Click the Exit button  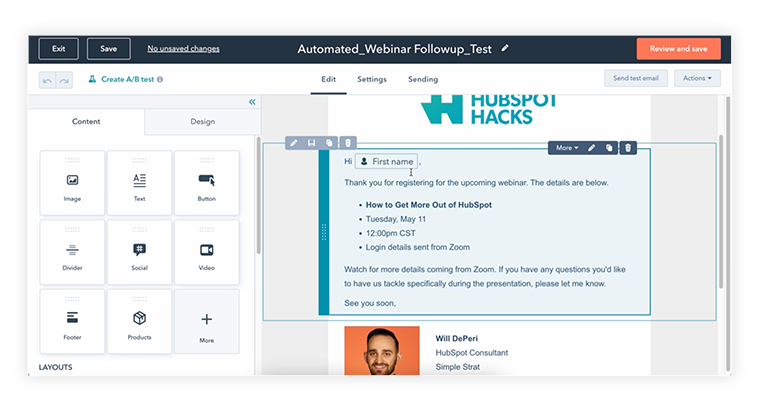[59, 48]
